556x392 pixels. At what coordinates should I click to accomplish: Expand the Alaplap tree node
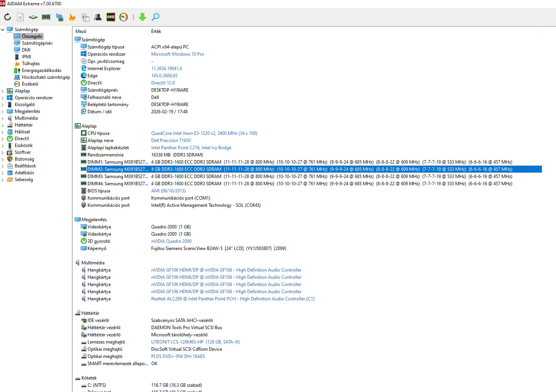pos(3,91)
